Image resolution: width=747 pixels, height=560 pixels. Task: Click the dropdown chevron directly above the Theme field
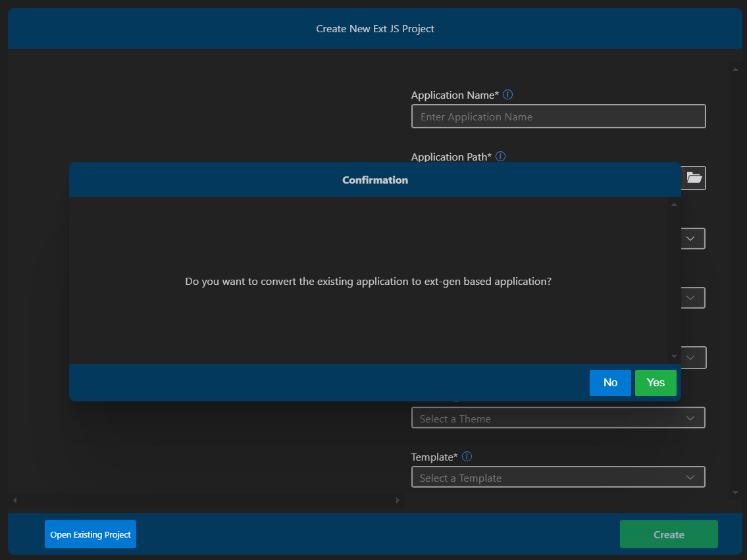click(690, 357)
